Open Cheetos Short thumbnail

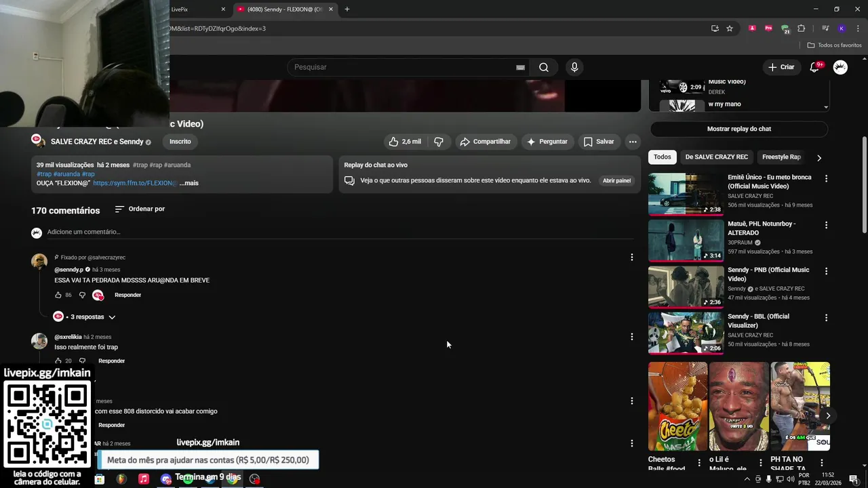coord(677,406)
